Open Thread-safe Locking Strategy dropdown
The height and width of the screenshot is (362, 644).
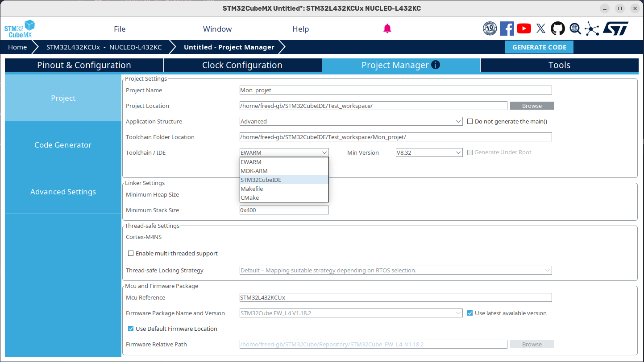click(396, 270)
